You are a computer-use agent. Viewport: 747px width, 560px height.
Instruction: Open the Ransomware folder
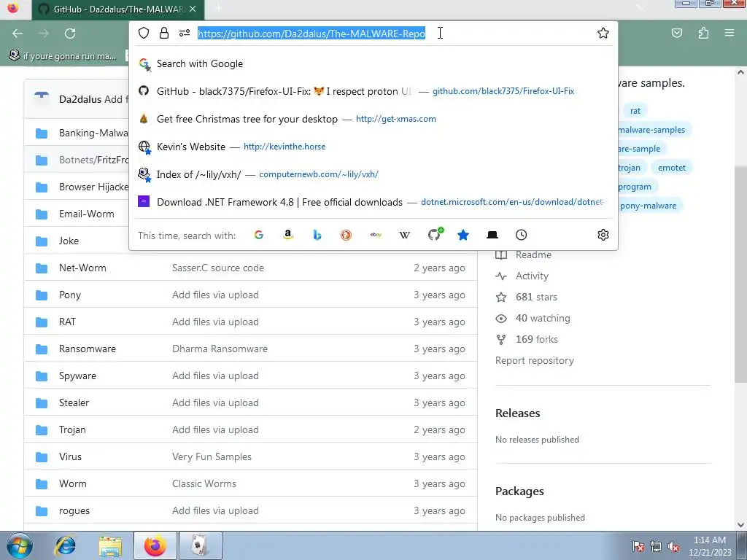[88, 349]
